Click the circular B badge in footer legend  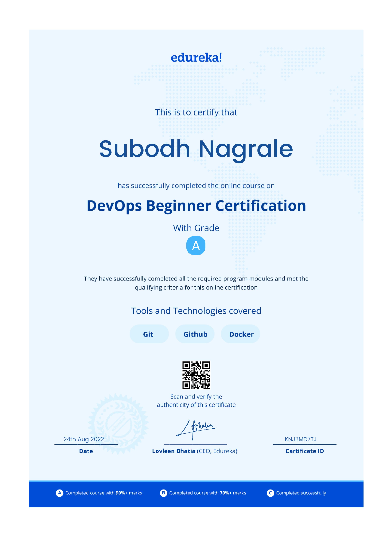click(x=164, y=493)
